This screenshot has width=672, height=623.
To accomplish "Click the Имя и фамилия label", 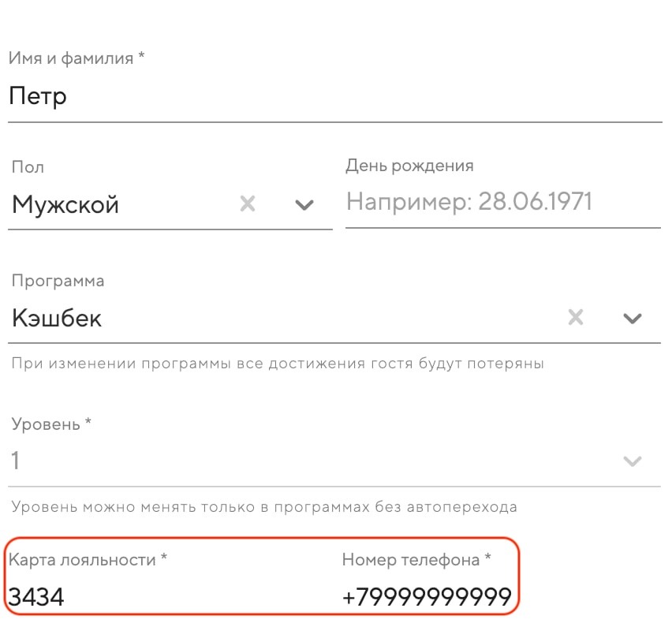I will (77, 58).
